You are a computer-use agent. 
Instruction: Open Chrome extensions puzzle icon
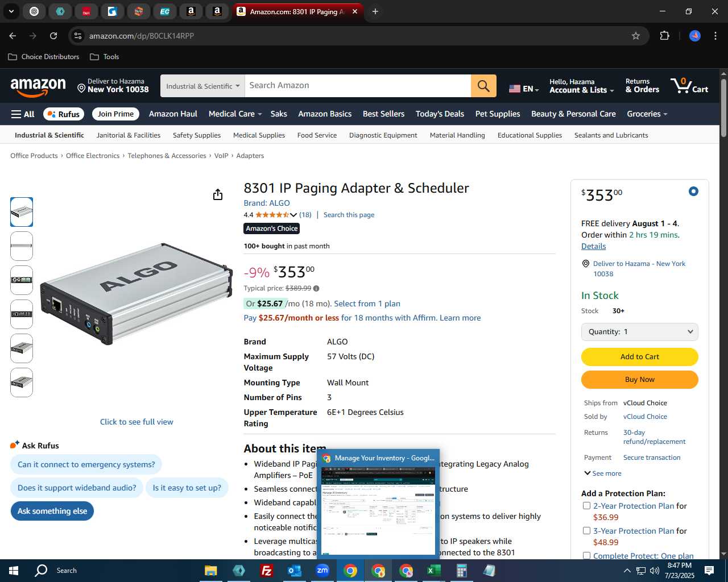click(x=664, y=36)
